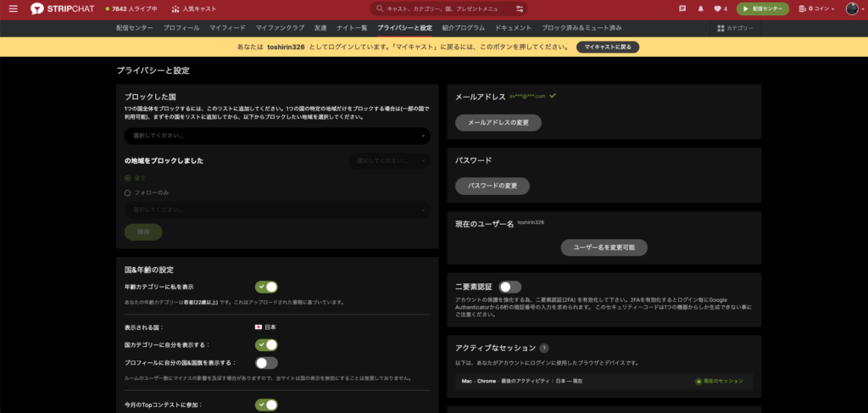Click the 人気キャスト trophy icon

click(x=175, y=8)
